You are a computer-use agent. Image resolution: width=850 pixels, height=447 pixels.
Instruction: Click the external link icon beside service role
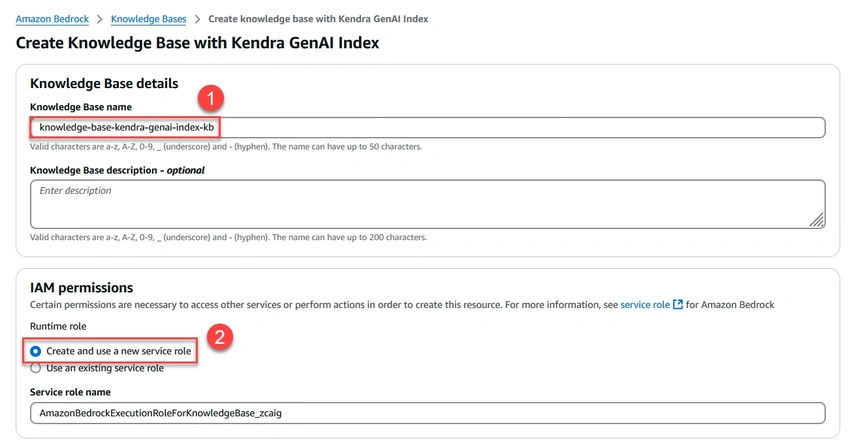pyautogui.click(x=678, y=305)
